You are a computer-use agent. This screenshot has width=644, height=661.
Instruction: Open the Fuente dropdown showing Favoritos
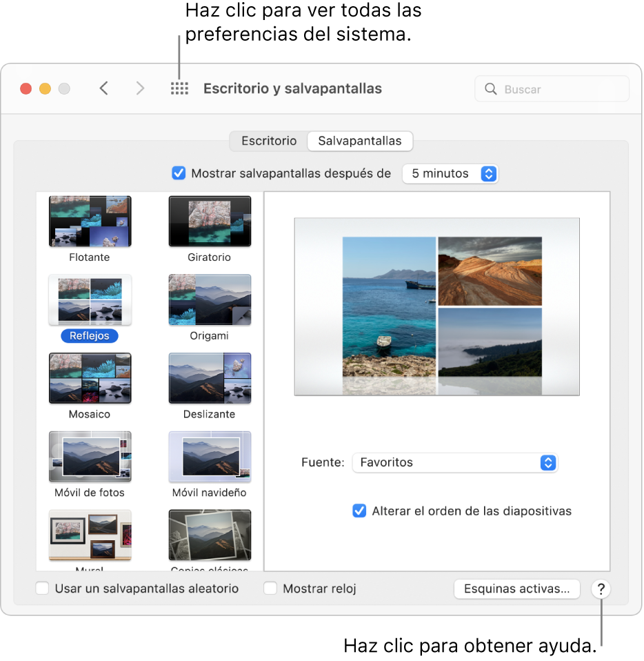tap(455, 462)
